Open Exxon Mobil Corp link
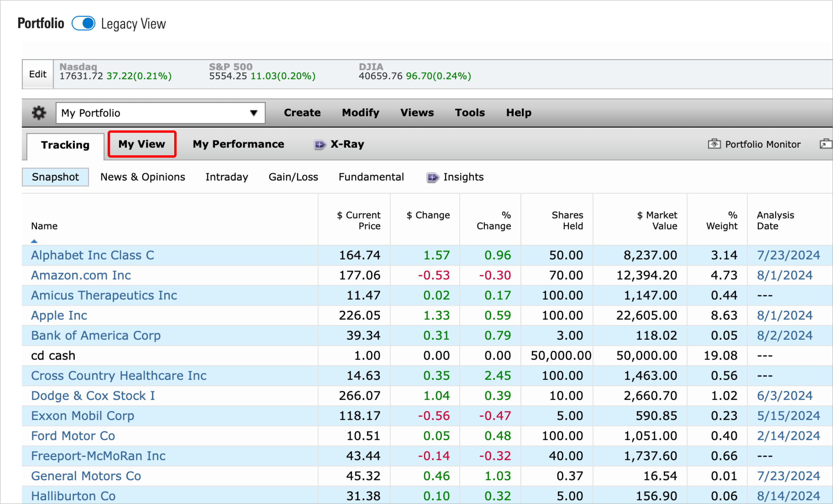The height and width of the screenshot is (504, 833). [83, 416]
